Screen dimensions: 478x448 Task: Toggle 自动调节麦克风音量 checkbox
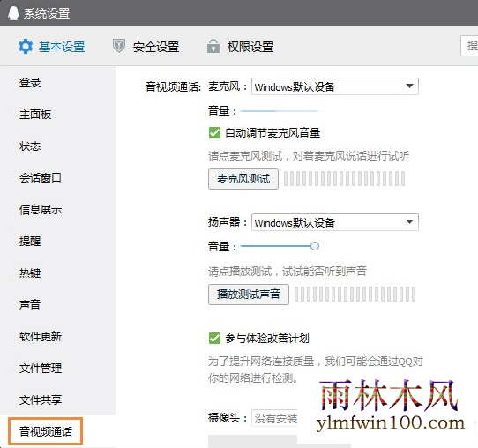(214, 133)
